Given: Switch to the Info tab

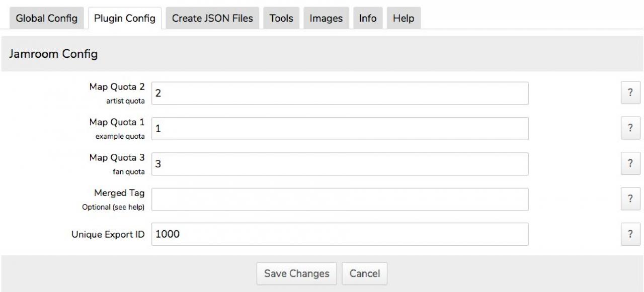Looking at the screenshot, I should point(368,19).
